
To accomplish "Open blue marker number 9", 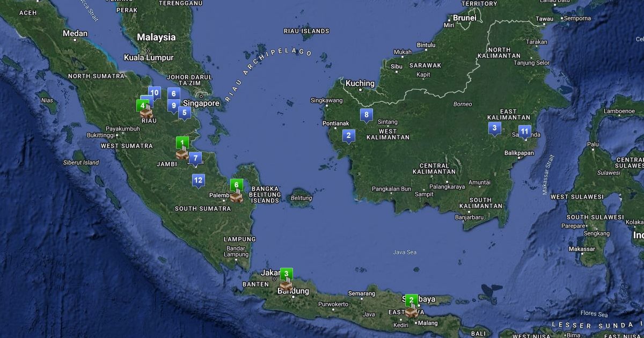I will [x=173, y=105].
